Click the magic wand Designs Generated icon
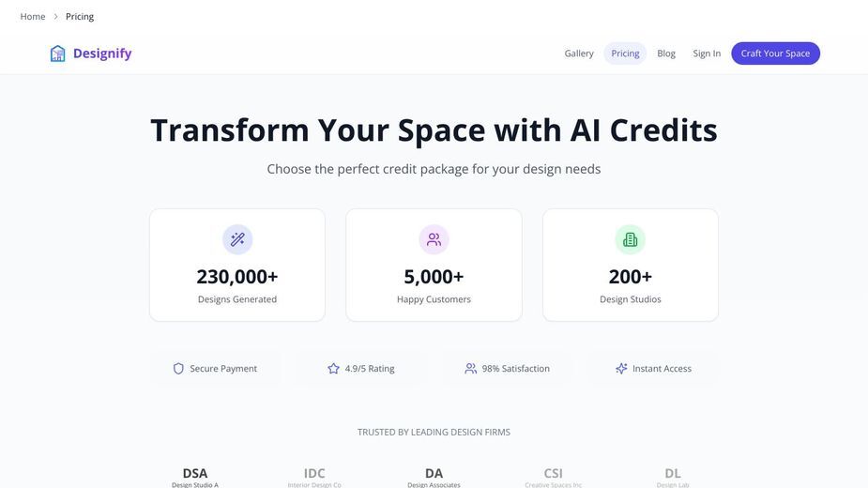 coord(237,239)
